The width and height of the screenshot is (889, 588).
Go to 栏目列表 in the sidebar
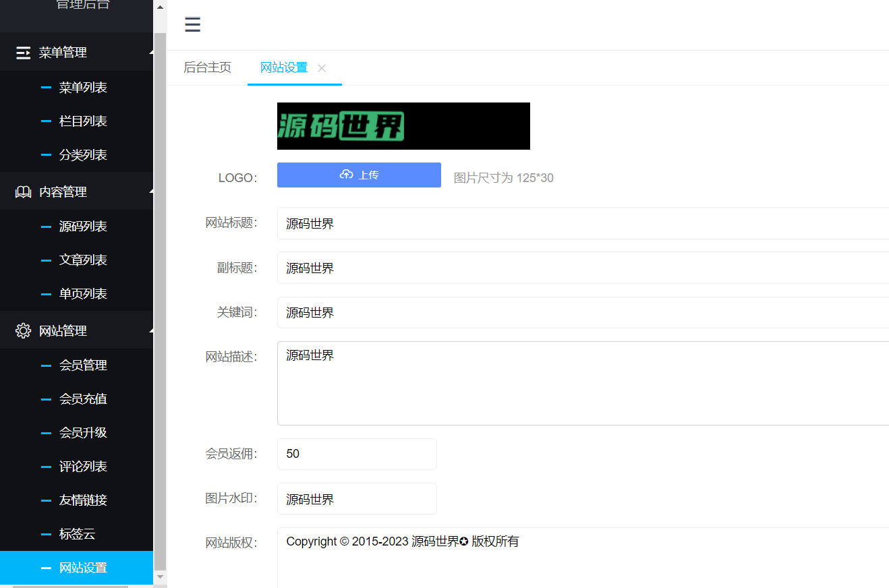[83, 121]
